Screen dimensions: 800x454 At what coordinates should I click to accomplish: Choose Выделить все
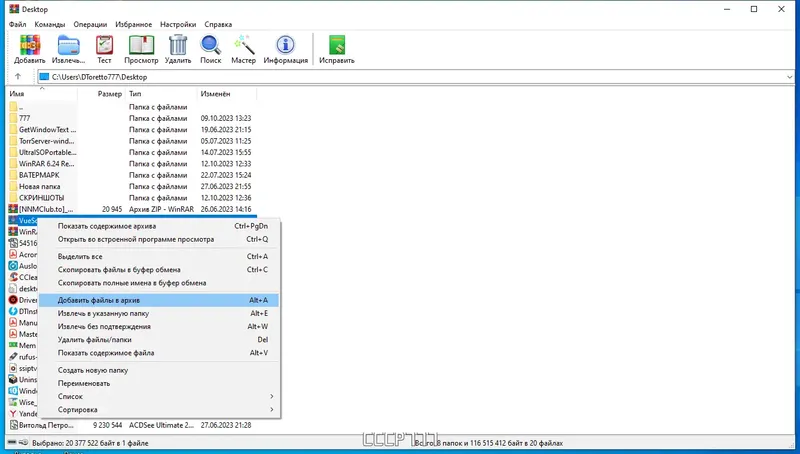pyautogui.click(x=159, y=257)
